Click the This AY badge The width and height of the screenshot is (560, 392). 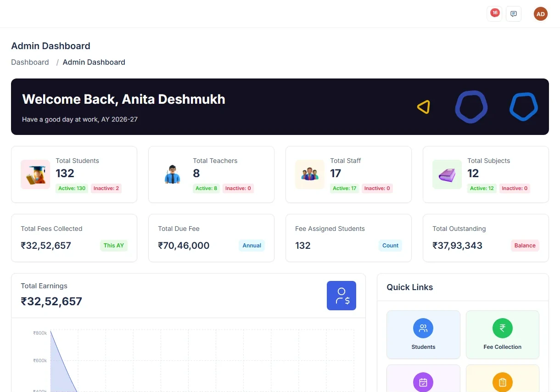[x=114, y=246]
